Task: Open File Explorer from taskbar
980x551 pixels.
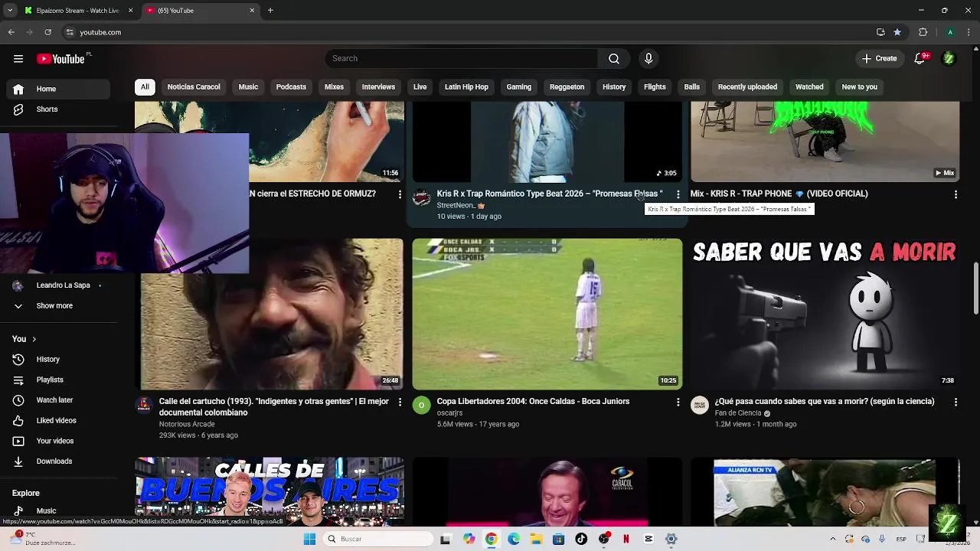Action: pos(537,539)
